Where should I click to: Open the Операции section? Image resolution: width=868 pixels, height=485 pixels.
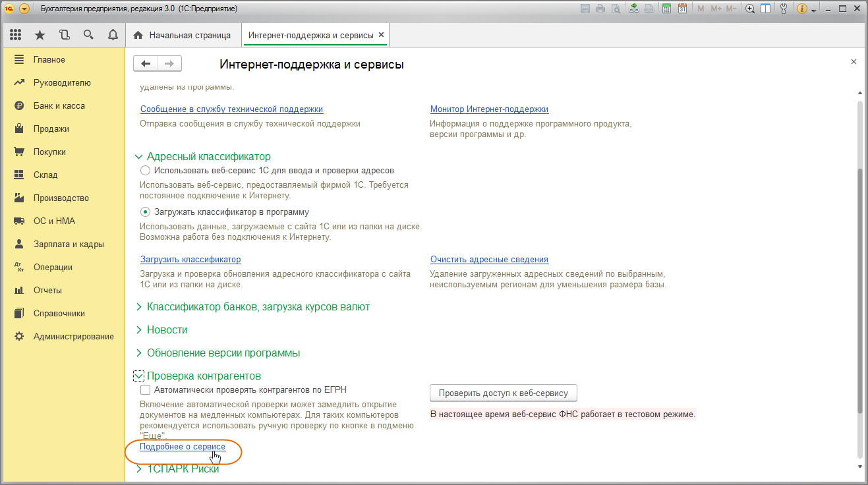(x=53, y=267)
